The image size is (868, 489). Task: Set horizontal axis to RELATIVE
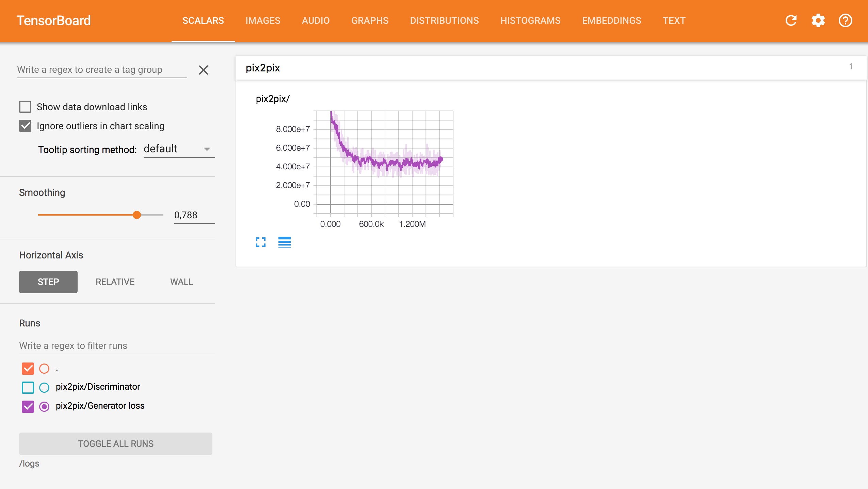point(115,282)
